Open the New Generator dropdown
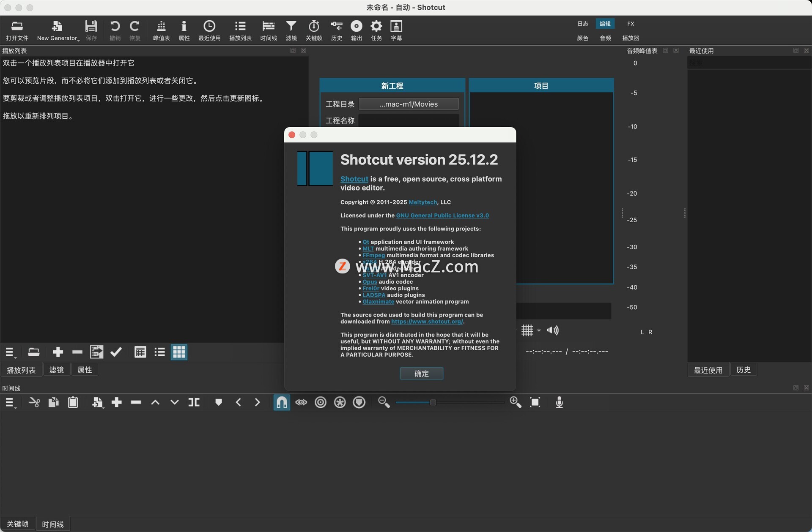The height and width of the screenshot is (532, 812). click(x=58, y=30)
